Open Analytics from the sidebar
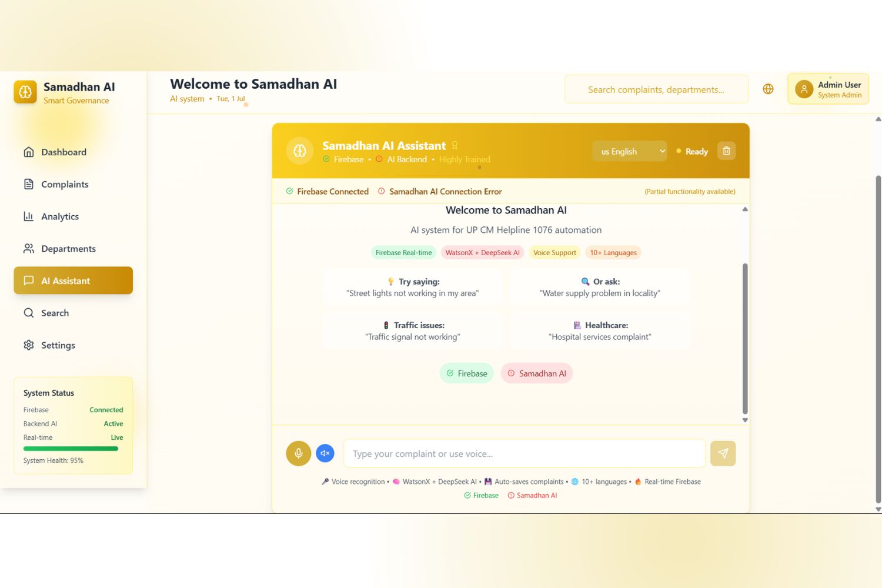This screenshot has width=882, height=588. pos(73,216)
